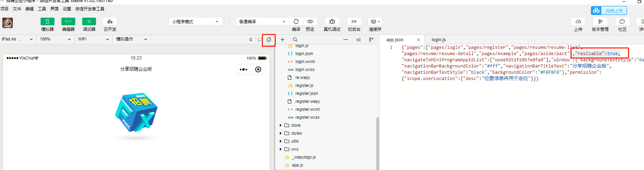Mute the simulator with the speaker icon

tap(251, 39)
